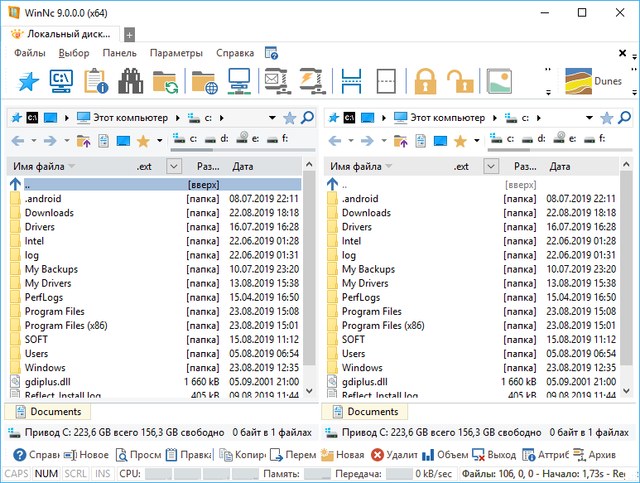Toggle the INS indicator in status bar
Image resolution: width=640 pixels, height=483 pixels.
[x=103, y=472]
